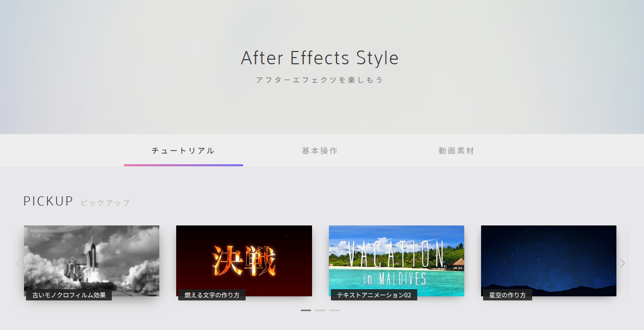Select the first carousel pagination dot

point(306,310)
